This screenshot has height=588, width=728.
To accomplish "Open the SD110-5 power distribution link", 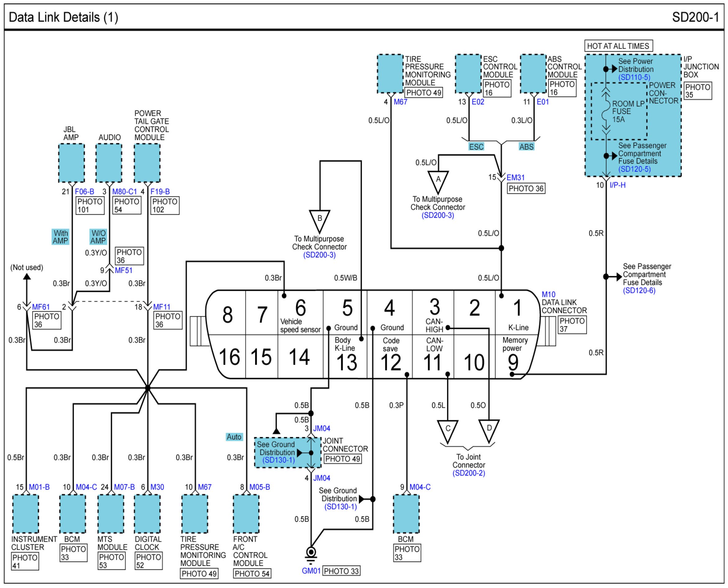I will coord(634,77).
